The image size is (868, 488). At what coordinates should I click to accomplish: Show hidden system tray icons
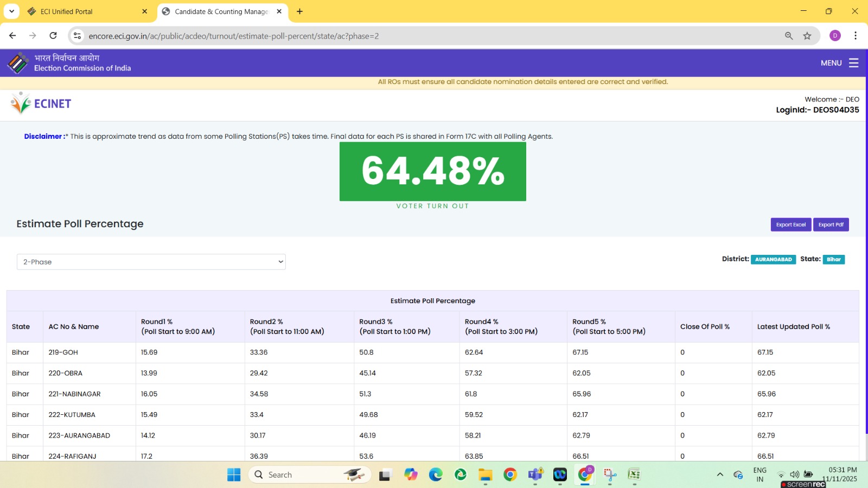720,474
